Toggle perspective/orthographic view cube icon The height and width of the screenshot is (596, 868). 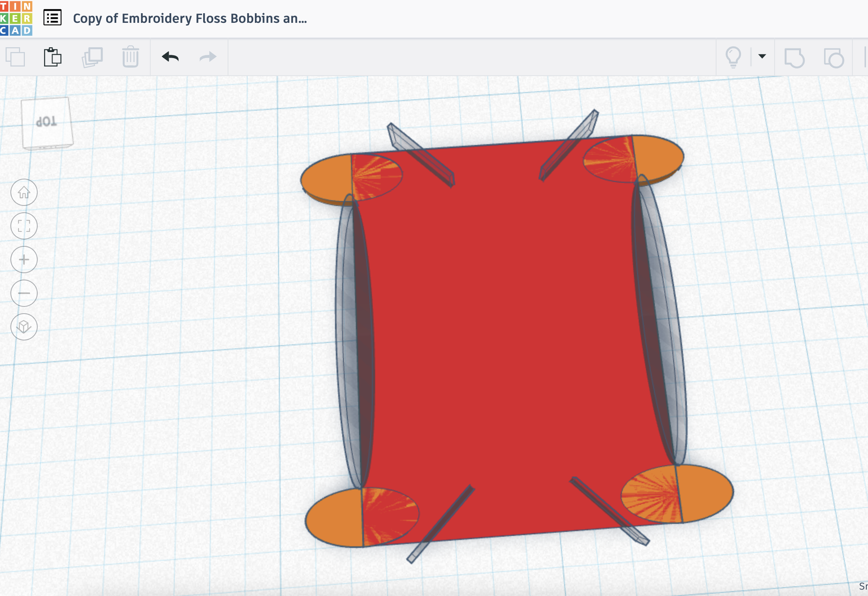point(24,327)
